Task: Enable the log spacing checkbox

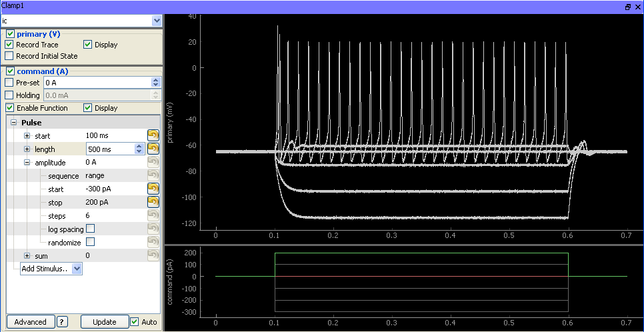Action: 91,229
